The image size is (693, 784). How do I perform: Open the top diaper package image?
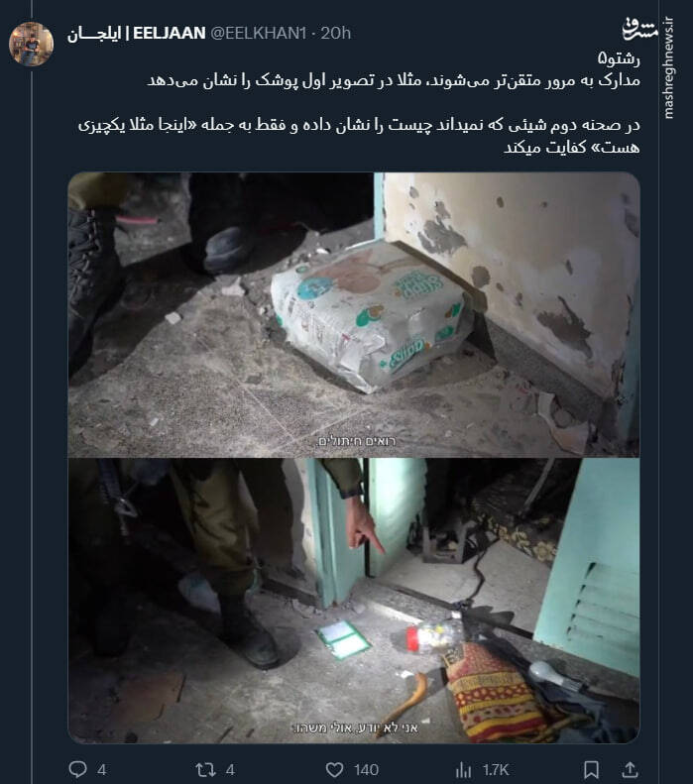[x=354, y=314]
